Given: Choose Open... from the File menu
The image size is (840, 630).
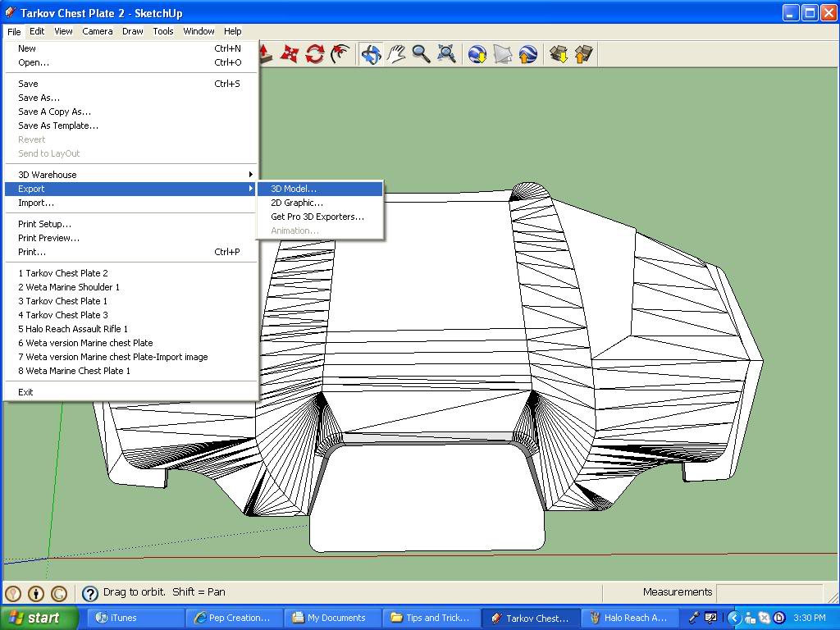Looking at the screenshot, I should tap(130, 62).
